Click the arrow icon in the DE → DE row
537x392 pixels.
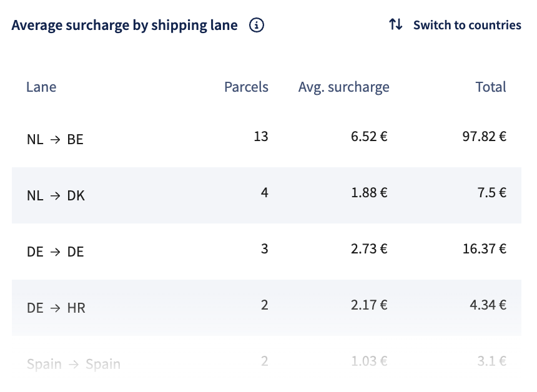(x=55, y=252)
